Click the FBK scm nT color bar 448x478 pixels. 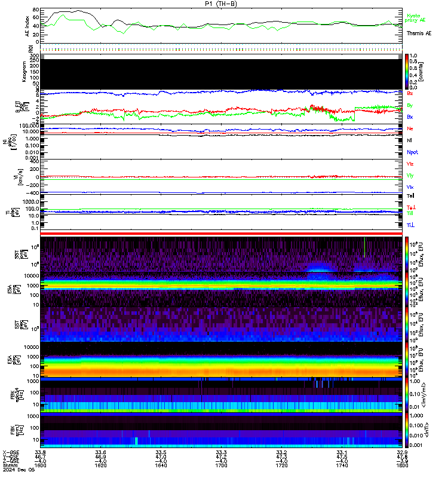tap(407, 430)
